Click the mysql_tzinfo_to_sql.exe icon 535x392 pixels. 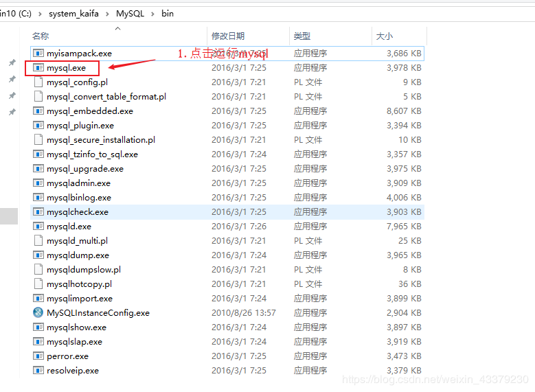pyautogui.click(x=38, y=154)
